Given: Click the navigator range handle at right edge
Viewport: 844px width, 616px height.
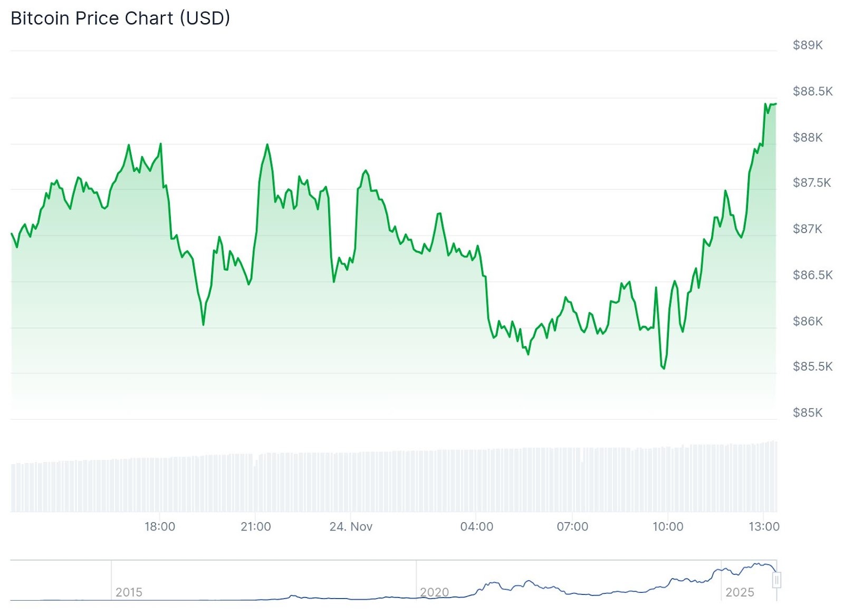Looking at the screenshot, I should pyautogui.click(x=776, y=580).
